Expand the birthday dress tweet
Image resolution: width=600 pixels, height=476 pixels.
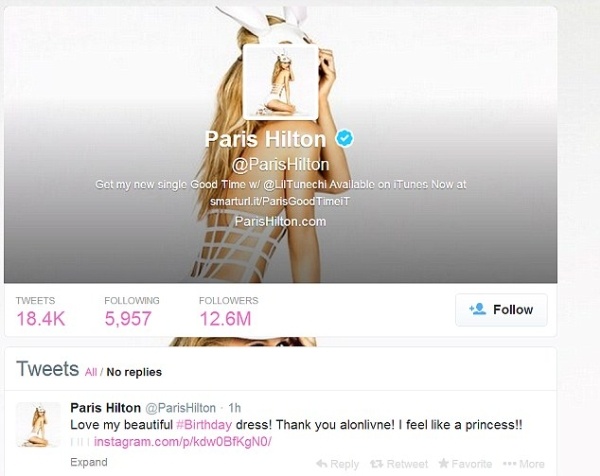(89, 462)
